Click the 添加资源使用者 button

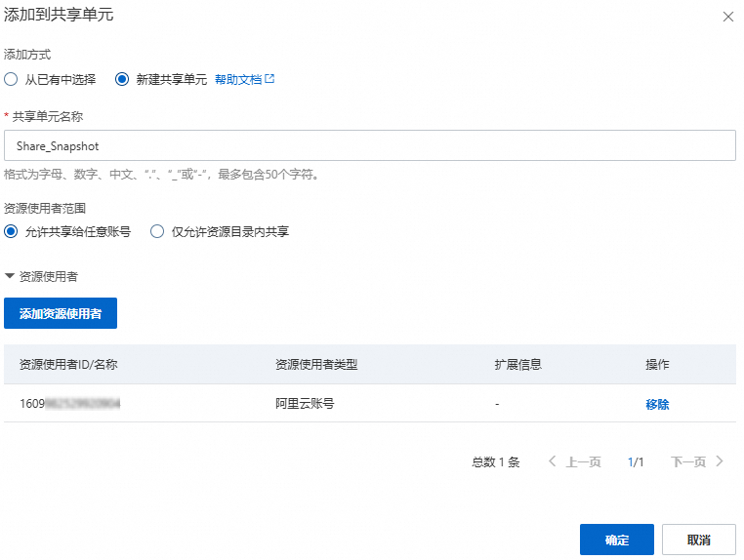coord(61,313)
